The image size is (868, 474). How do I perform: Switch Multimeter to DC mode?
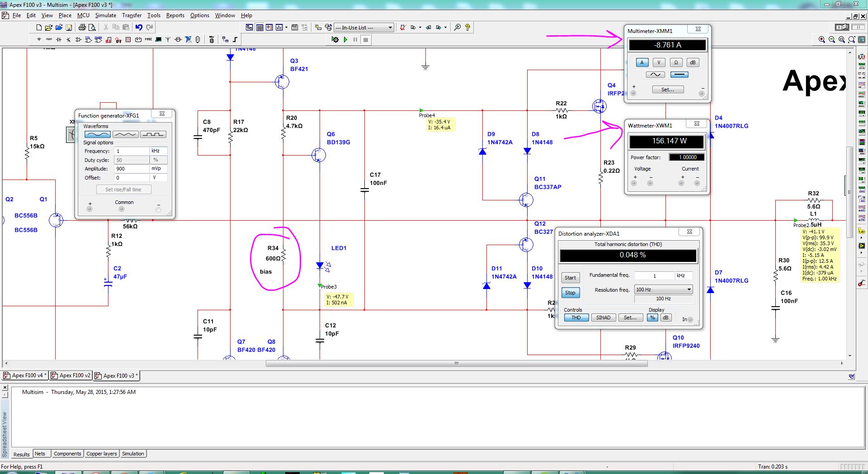pyautogui.click(x=679, y=75)
